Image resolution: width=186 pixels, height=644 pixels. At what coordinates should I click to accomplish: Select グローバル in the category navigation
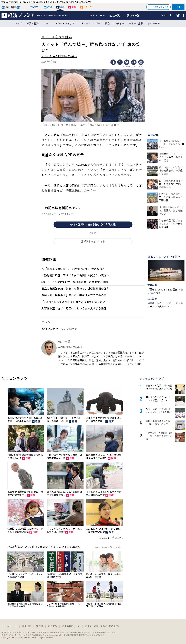[x=153, y=24]
